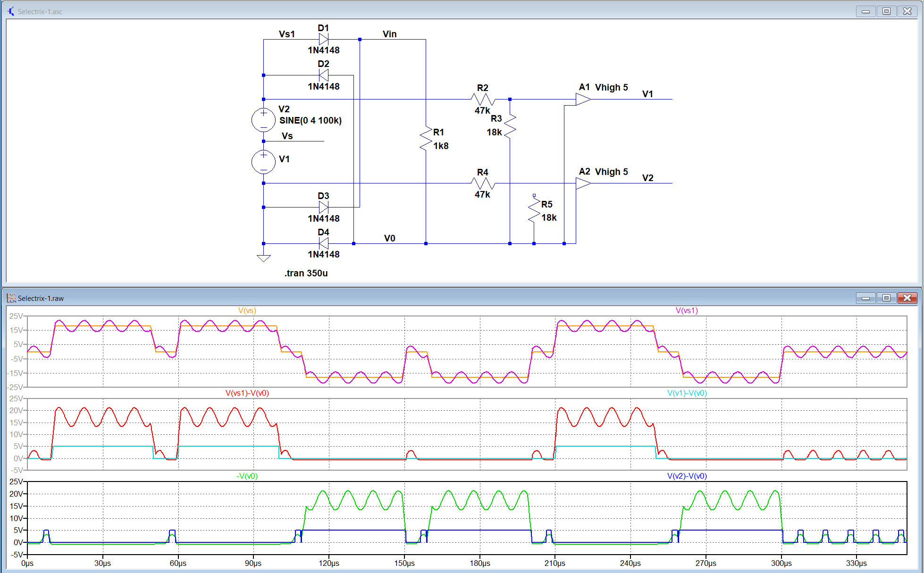Click the 20V label on bottom pane axis

(16, 494)
